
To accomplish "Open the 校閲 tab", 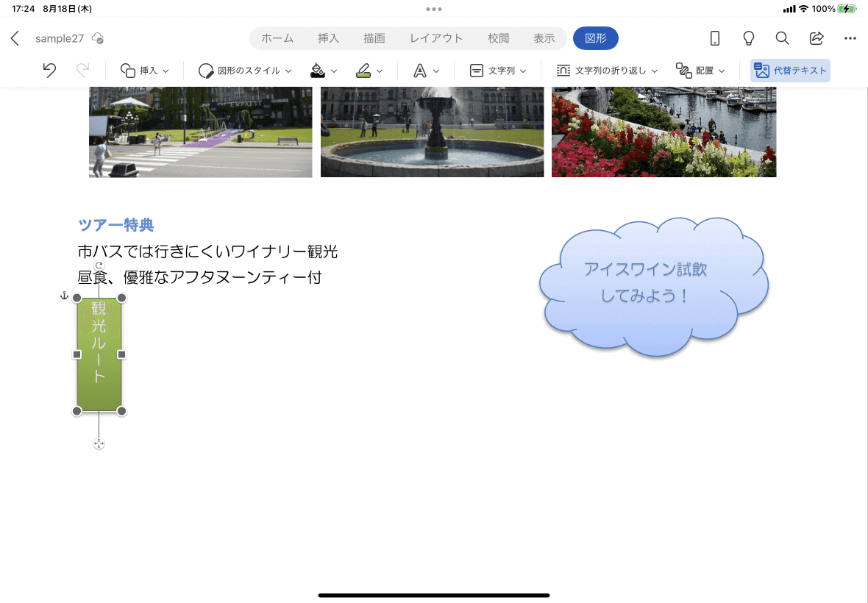I will coord(498,38).
